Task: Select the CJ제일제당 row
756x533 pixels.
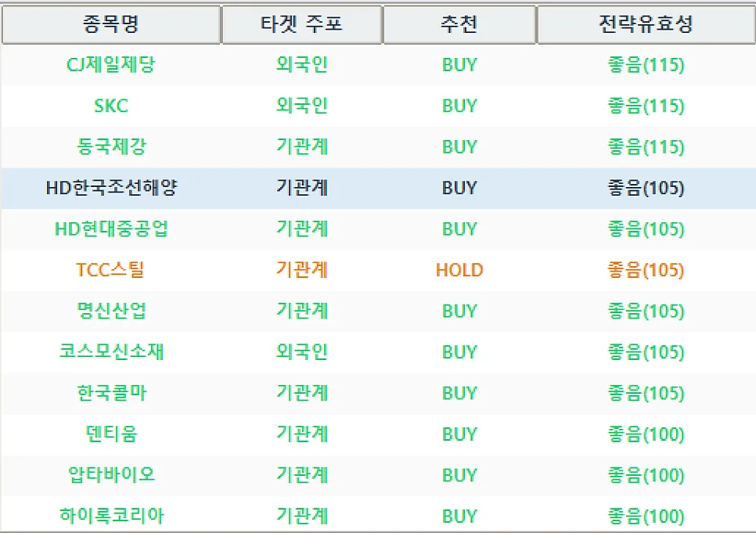Action: click(x=379, y=65)
